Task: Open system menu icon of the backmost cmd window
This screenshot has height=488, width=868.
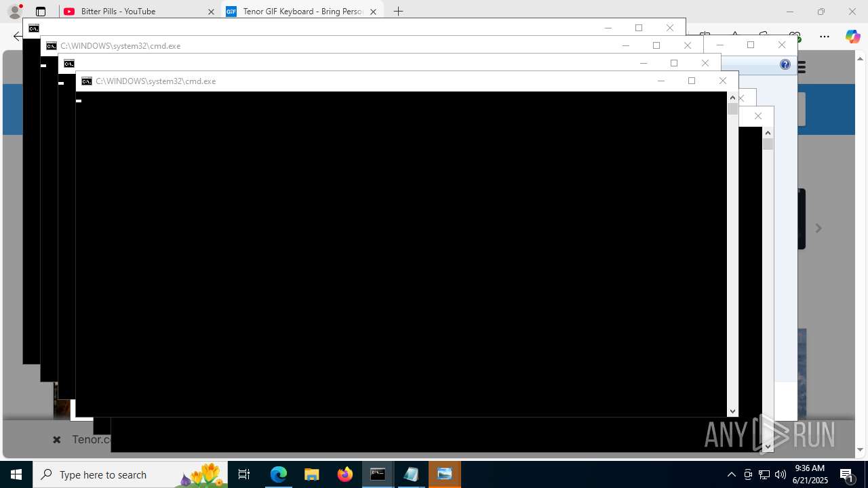Action: [x=34, y=28]
